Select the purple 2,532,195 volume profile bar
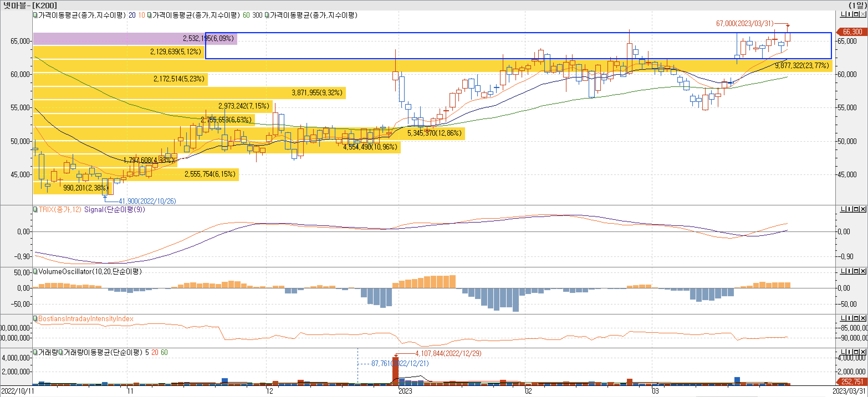Screen dimensions: 868x397 coord(135,39)
